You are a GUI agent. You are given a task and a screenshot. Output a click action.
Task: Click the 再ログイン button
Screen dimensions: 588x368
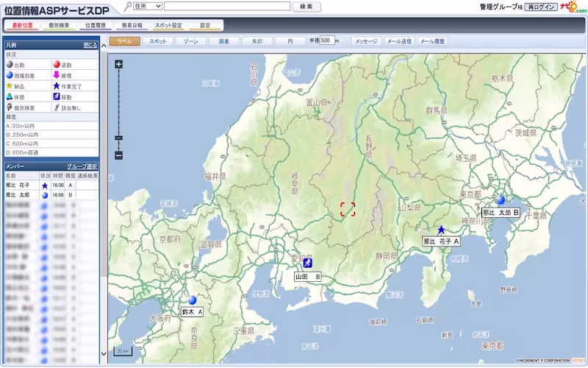tap(540, 7)
